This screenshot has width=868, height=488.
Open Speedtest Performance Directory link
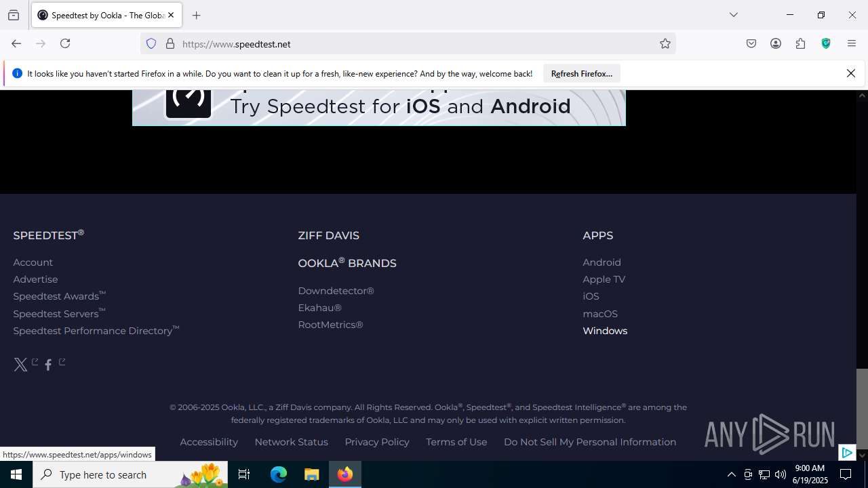click(x=96, y=331)
